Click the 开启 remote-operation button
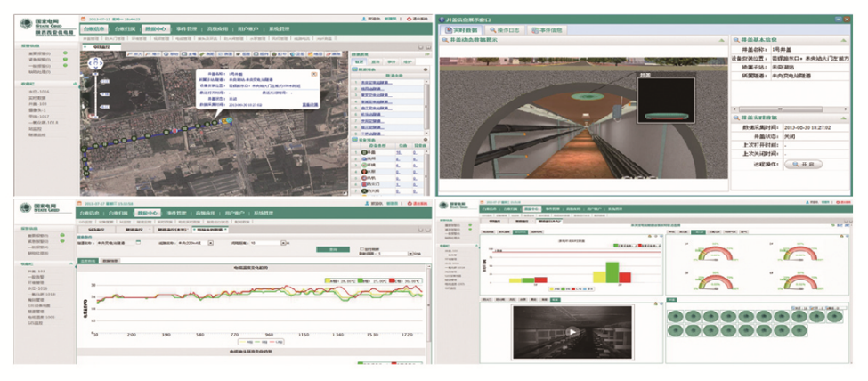Image resolution: width=868 pixels, height=381 pixels. (803, 164)
